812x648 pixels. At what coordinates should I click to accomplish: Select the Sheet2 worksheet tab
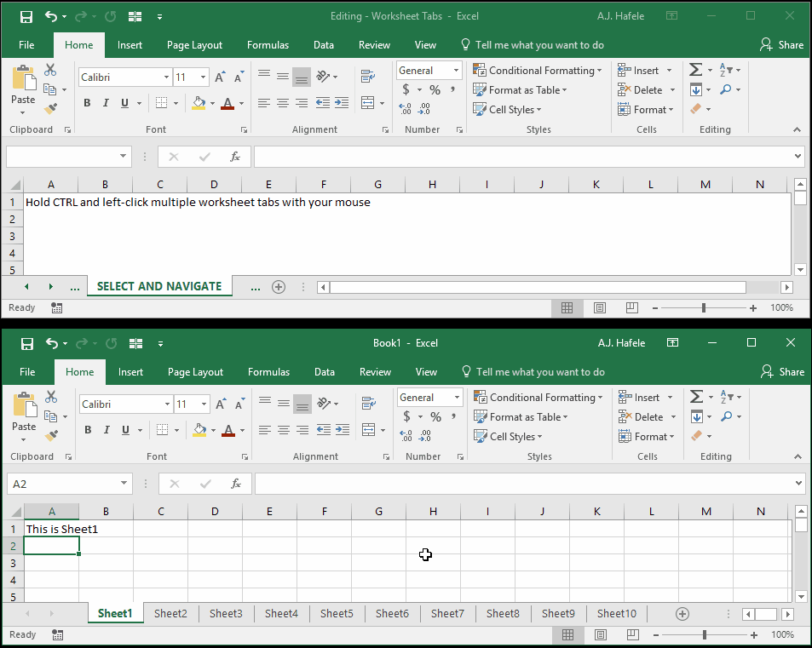170,614
